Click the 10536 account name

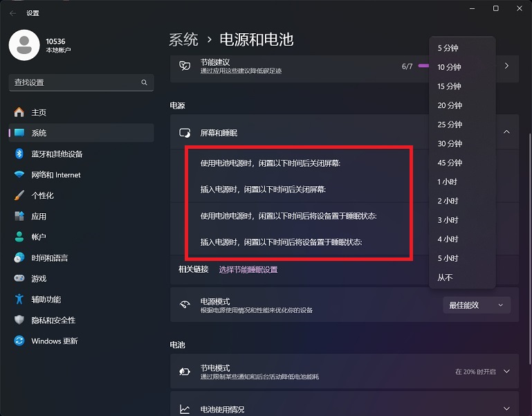point(55,42)
